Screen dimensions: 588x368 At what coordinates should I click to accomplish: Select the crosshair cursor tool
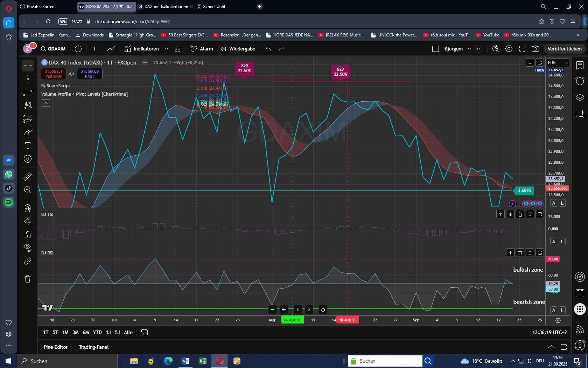point(27,65)
